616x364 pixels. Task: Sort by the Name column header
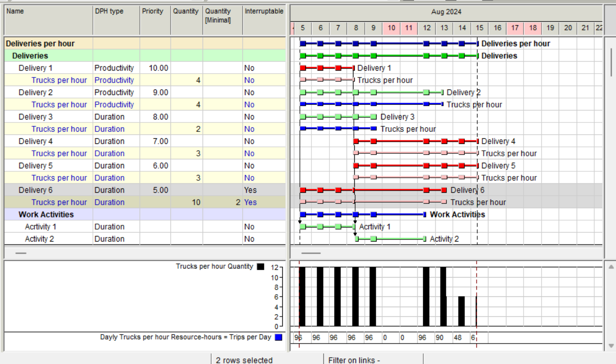(x=48, y=20)
